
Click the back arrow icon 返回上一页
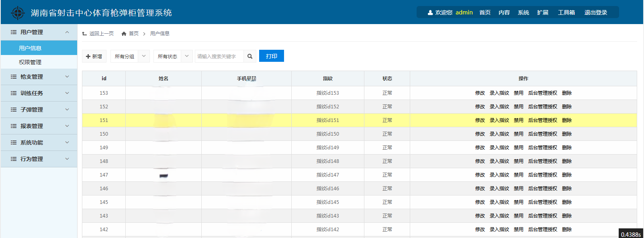(84, 34)
